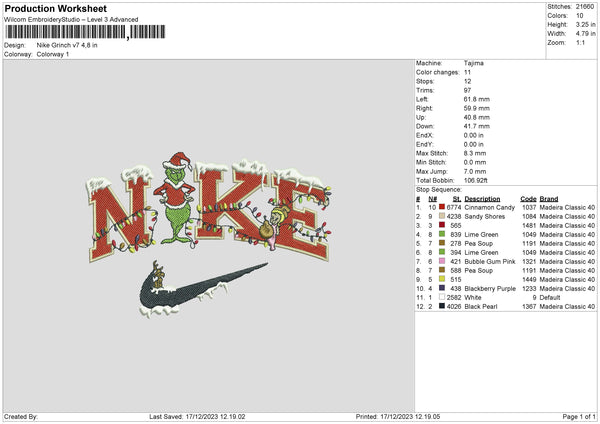Click the 'Stop Sequence:' heading
Image resolution: width=600 pixels, height=424 pixels.
pyautogui.click(x=439, y=190)
